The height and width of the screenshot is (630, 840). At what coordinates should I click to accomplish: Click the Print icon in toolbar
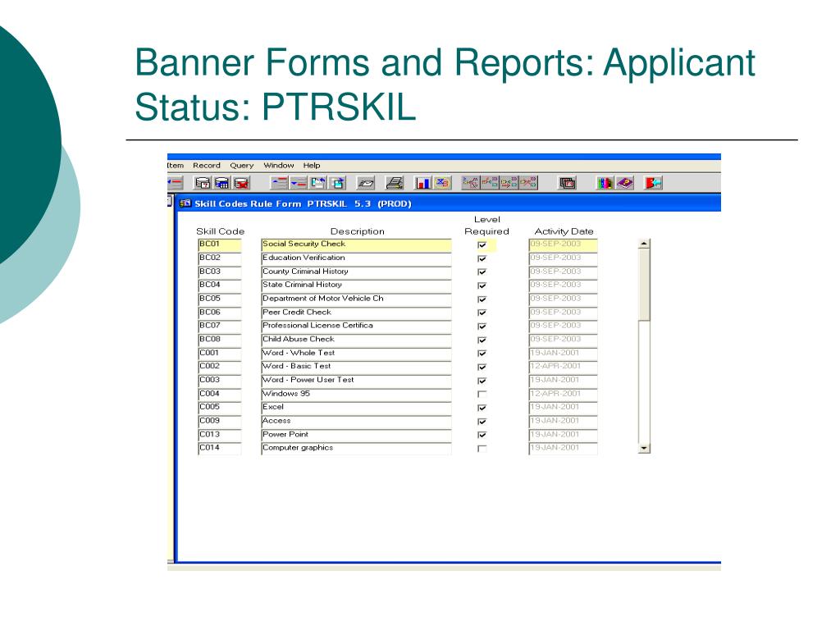pos(395,183)
